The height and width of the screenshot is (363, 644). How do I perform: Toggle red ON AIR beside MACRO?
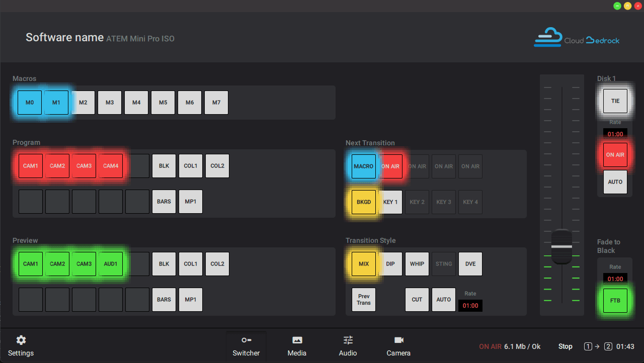[390, 166]
